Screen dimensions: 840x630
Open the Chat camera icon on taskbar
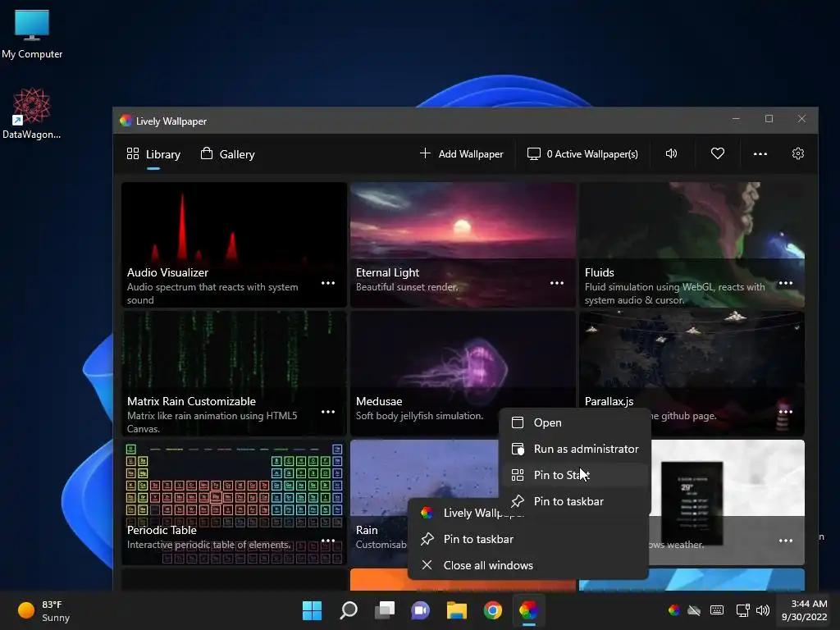421,610
